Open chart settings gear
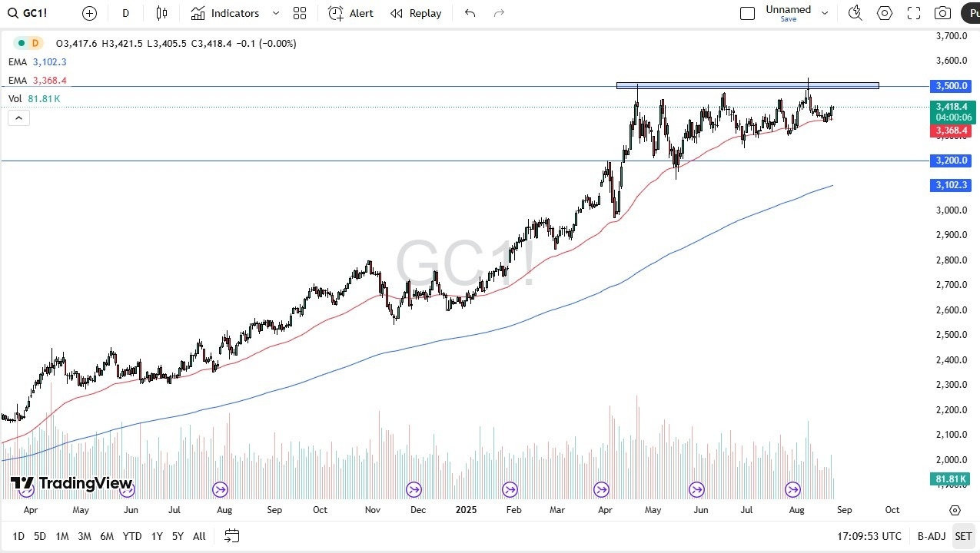This screenshot has height=553, width=980. click(884, 13)
